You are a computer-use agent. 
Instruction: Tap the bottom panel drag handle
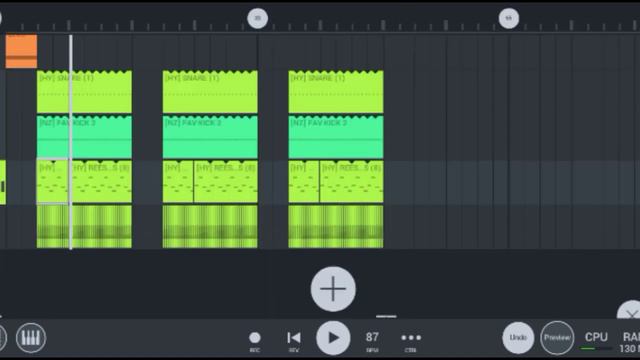click(x=386, y=316)
